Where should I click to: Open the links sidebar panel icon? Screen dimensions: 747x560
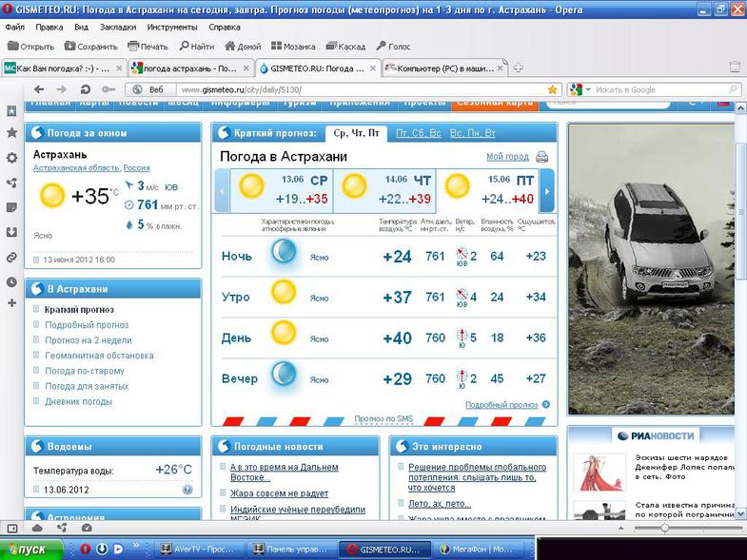[12, 258]
